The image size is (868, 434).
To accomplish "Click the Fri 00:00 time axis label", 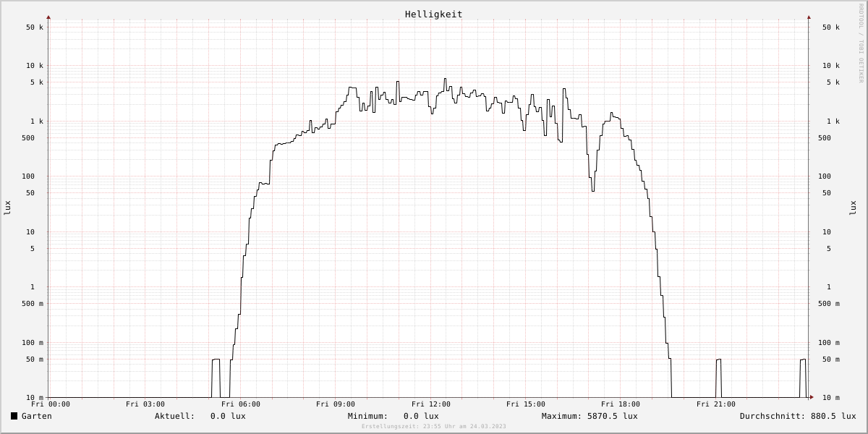I will (x=51, y=404).
